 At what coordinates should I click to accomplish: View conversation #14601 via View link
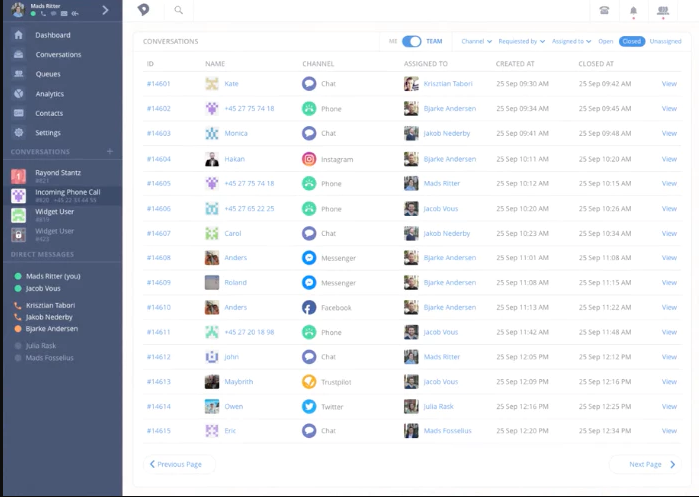669,84
